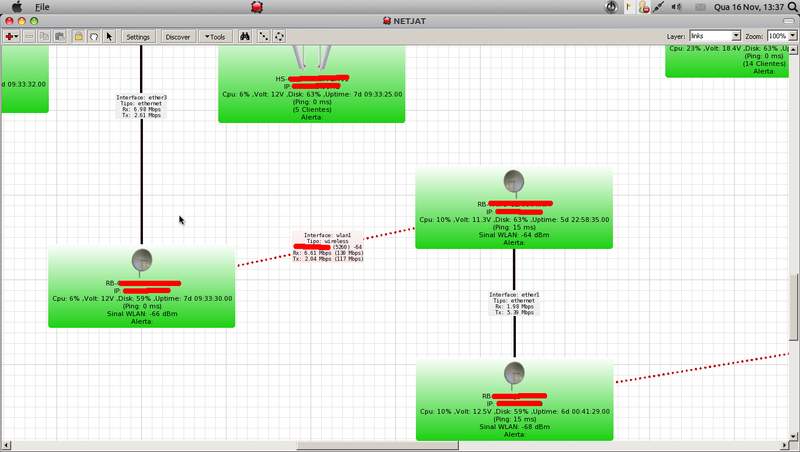
Task: Click the horizontal scrollbar thumb
Action: coord(378,446)
